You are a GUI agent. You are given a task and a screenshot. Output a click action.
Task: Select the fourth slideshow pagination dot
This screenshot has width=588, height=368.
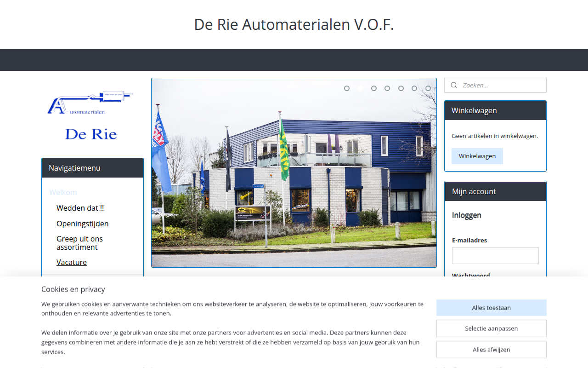pos(387,88)
